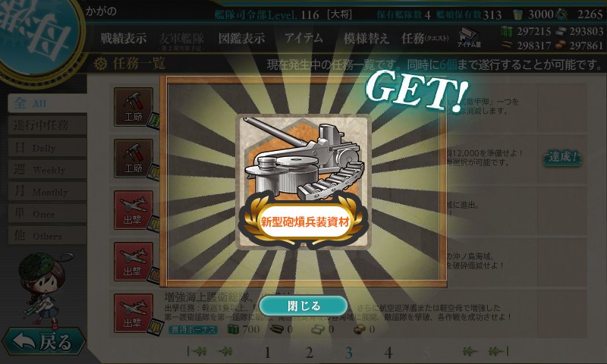
Task: Click the 新型砲熕兵装資材 reward item image
Action: click(x=303, y=182)
